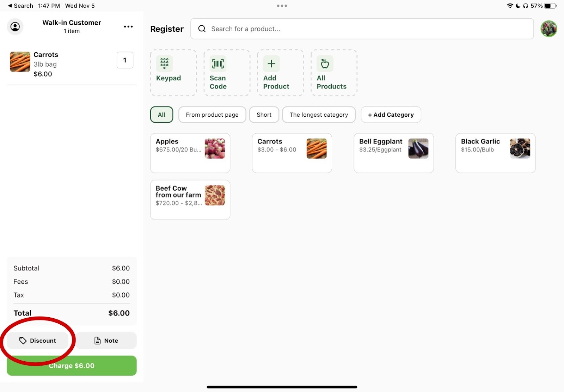Filter by the Short category
This screenshot has width=564, height=392.
click(264, 115)
